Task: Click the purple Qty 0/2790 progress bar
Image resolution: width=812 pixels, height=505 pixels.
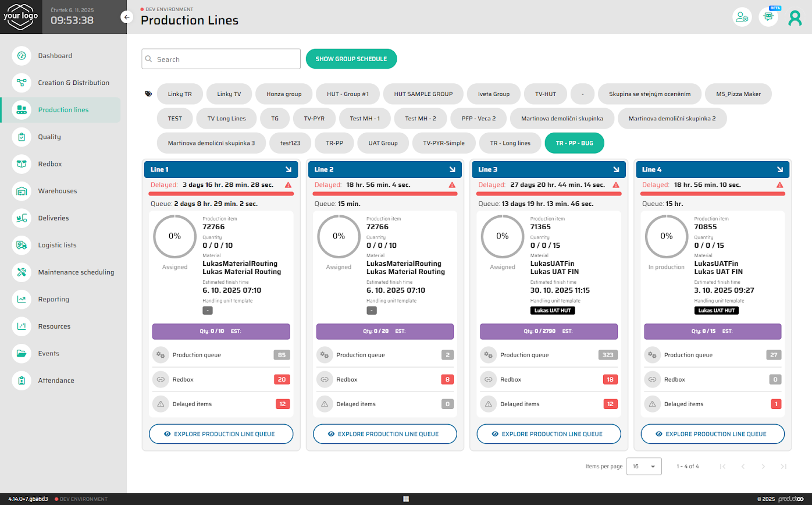Action: click(x=549, y=332)
